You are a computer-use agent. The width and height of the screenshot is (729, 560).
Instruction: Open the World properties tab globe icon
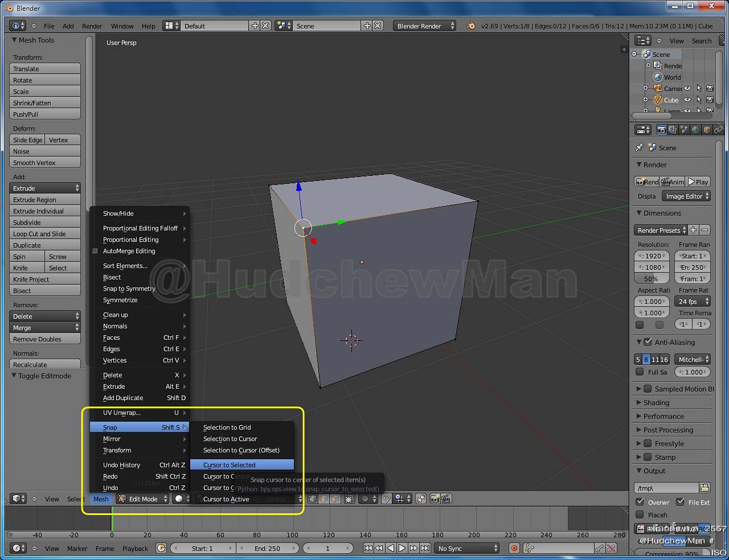(x=694, y=129)
